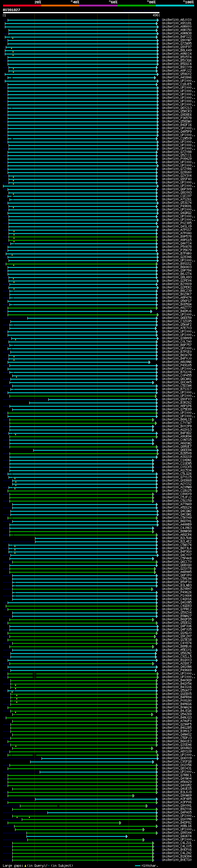The image size is (197, 868).
Task: Select UniRef100_Q6EE59 label
Action: click(x=176, y=318)
